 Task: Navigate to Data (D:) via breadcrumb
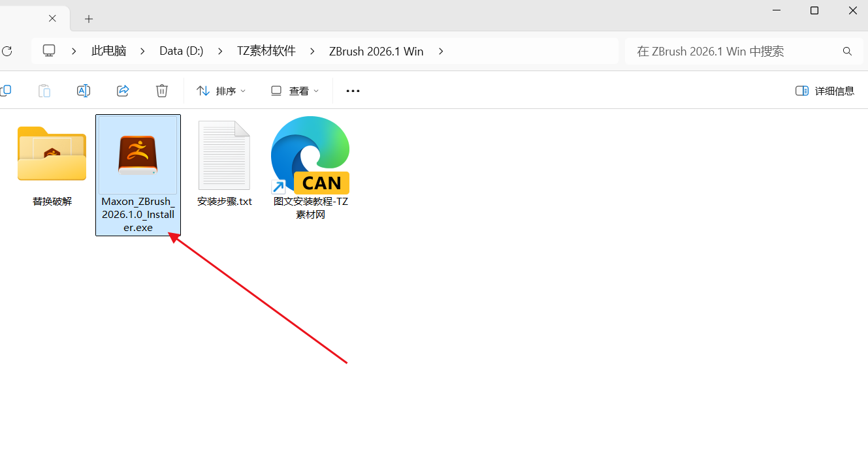point(181,50)
